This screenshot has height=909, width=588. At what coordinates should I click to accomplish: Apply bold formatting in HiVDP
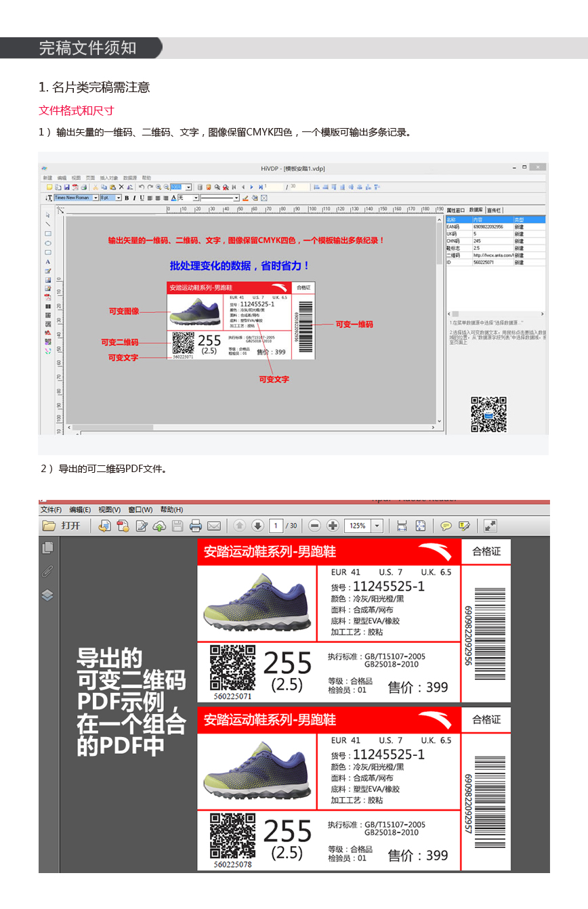point(126,198)
